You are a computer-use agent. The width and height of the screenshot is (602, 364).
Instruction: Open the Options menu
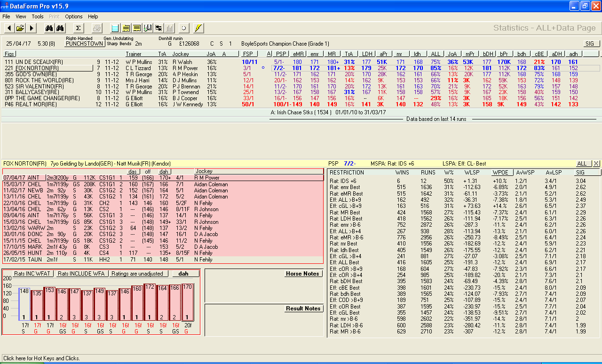[73, 16]
